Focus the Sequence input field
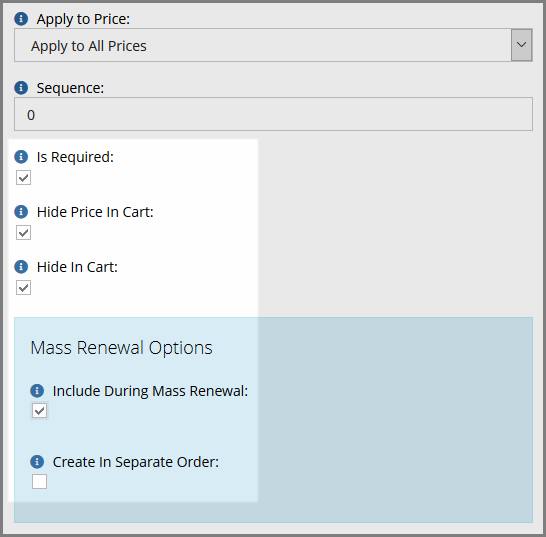This screenshot has height=537, width=546. (273, 114)
